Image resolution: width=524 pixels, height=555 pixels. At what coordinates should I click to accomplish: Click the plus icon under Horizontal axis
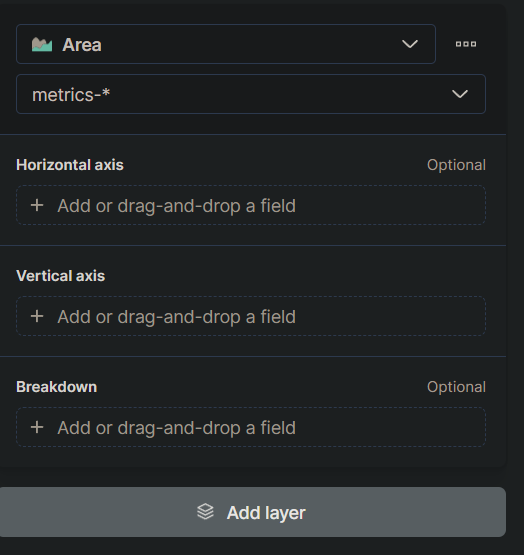point(37,205)
